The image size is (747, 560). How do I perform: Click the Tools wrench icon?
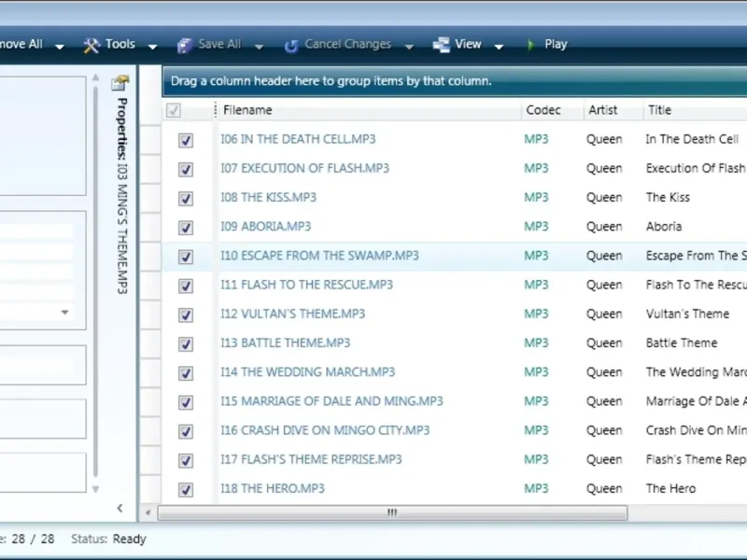[x=92, y=45]
